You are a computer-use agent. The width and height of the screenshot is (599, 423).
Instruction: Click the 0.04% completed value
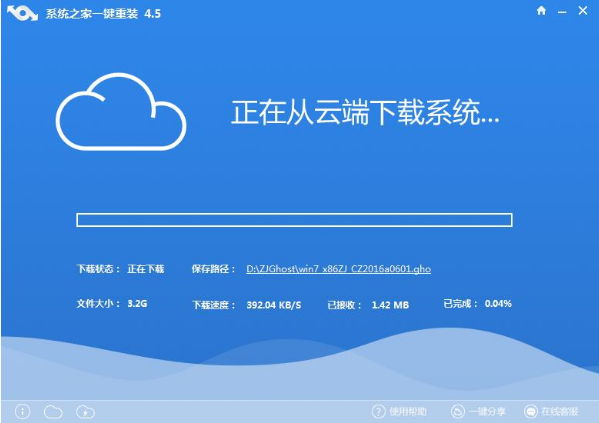498,304
